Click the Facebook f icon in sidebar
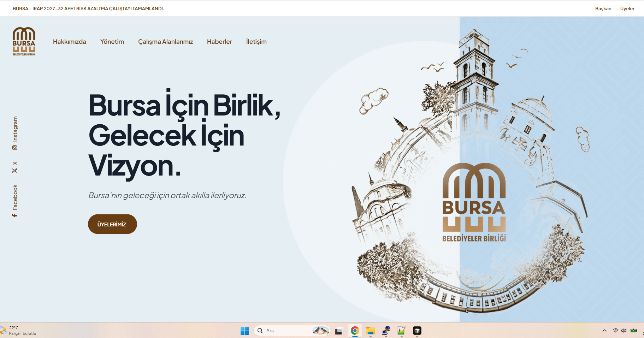 pyautogui.click(x=15, y=215)
